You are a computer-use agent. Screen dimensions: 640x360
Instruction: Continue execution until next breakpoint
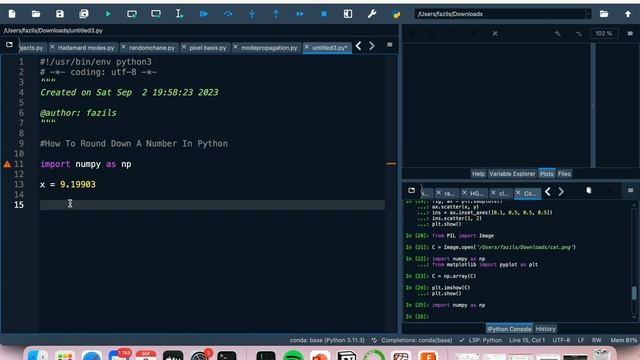(x=300, y=14)
